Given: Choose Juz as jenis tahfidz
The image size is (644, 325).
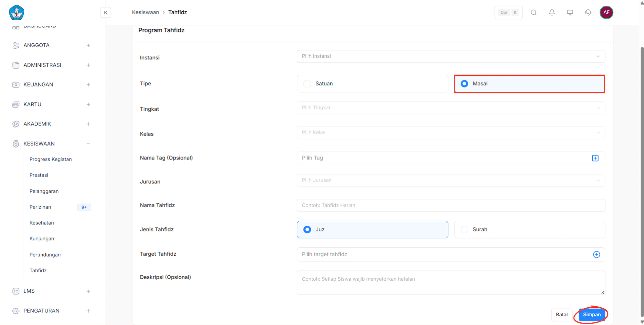Looking at the screenshot, I should [x=372, y=229].
